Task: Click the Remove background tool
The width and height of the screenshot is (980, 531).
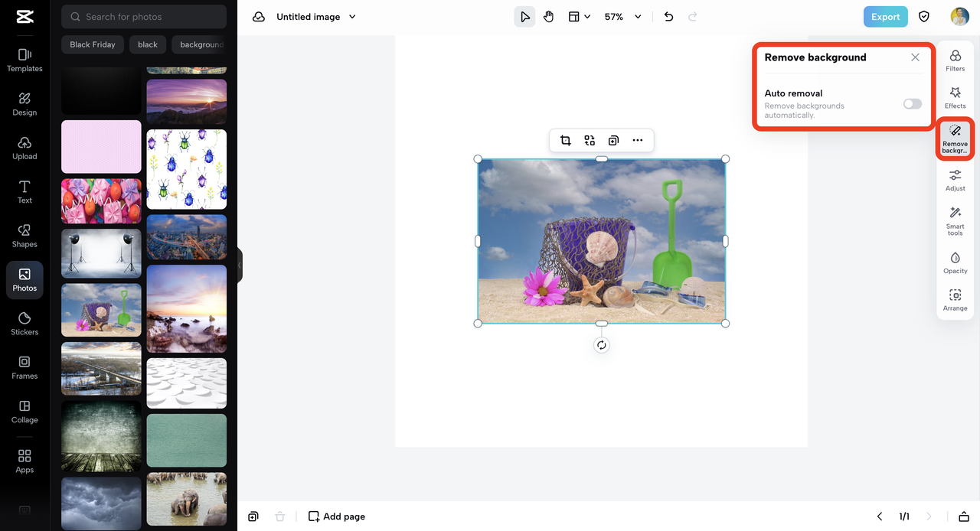Action: click(955, 138)
